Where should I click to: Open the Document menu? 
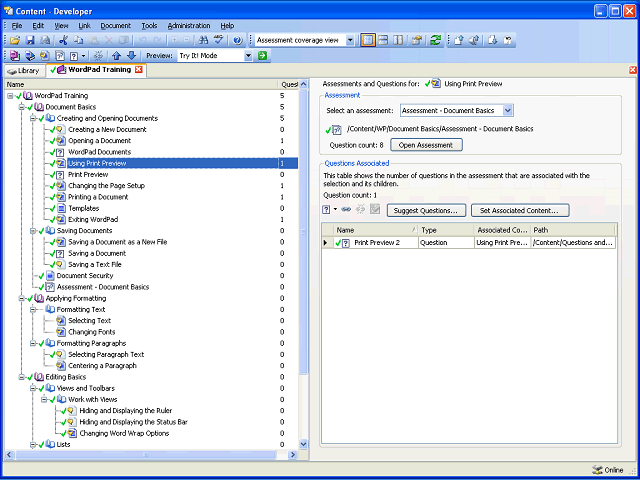coord(116,26)
